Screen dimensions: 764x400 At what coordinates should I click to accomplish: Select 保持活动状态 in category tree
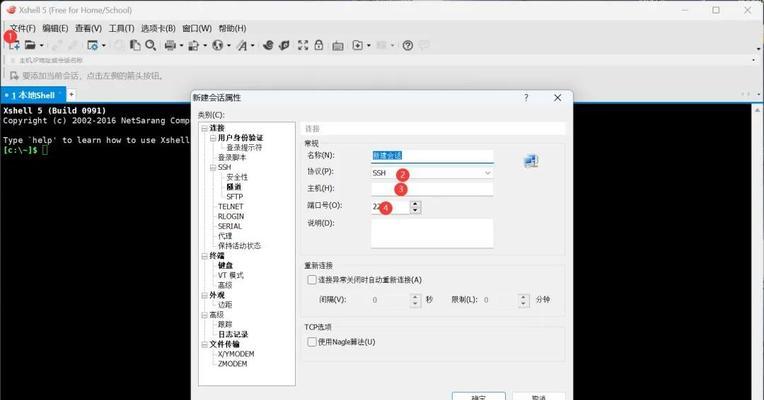click(x=239, y=246)
